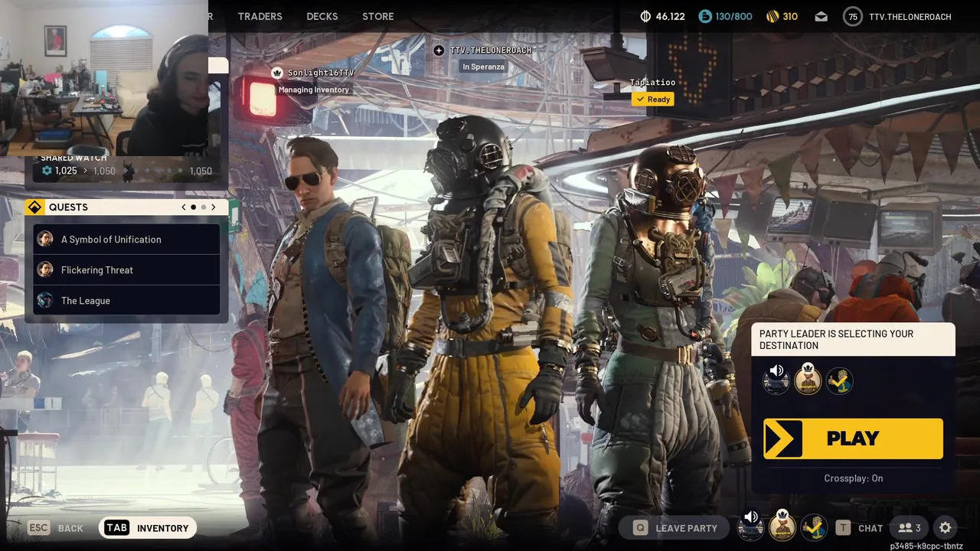Screen dimensions: 980x551
Task: Click the T key hint icon for chat
Action: 843,528
